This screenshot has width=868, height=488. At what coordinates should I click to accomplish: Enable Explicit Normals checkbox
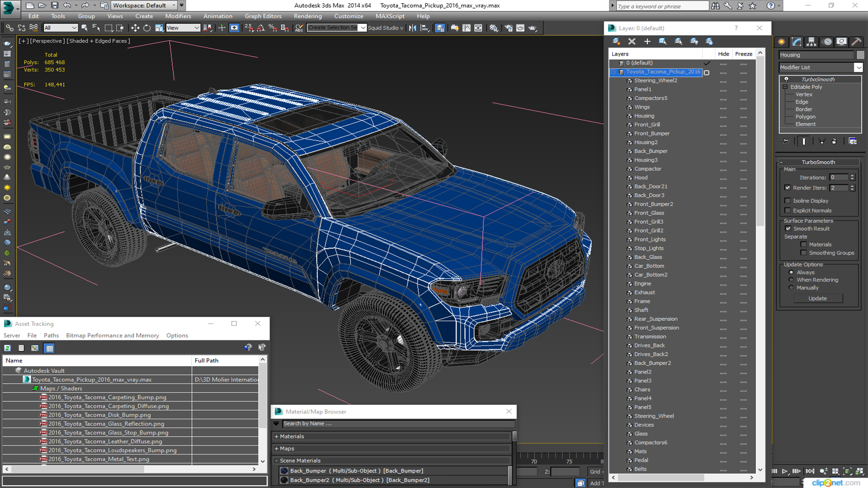[788, 211]
